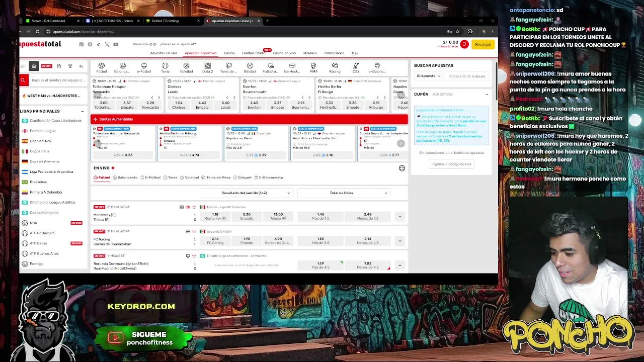Open the Resultado del partido (1x2) dropdown
The width and height of the screenshot is (644, 362).
tap(246, 193)
